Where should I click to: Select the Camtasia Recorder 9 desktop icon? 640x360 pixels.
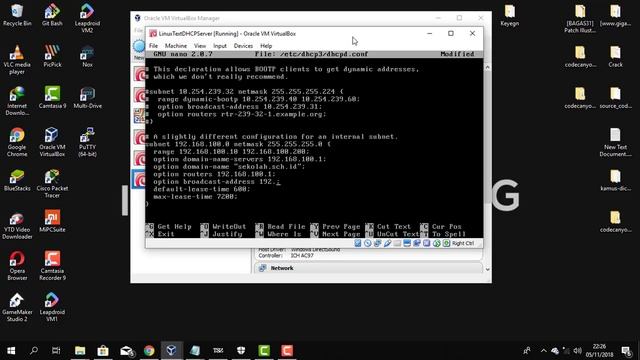(52, 266)
